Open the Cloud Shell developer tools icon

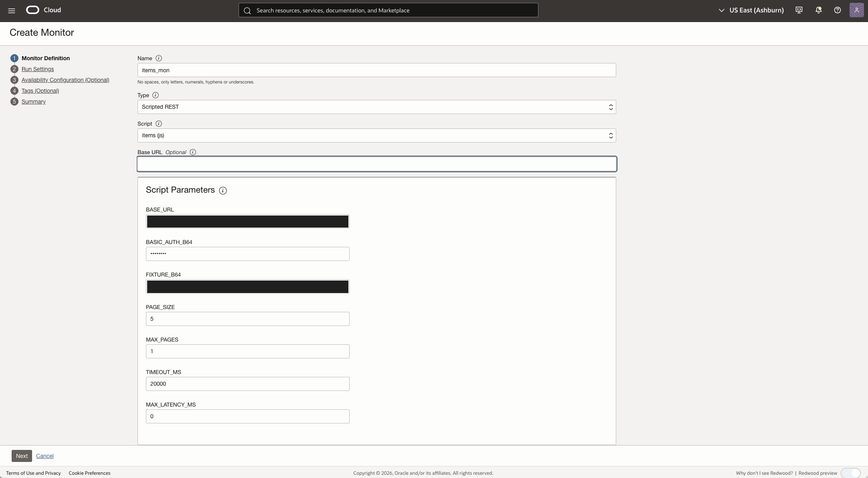coord(799,10)
